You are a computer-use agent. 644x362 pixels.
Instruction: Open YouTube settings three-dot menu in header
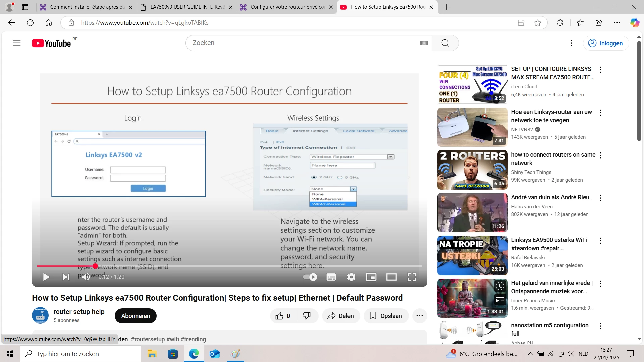pyautogui.click(x=571, y=43)
